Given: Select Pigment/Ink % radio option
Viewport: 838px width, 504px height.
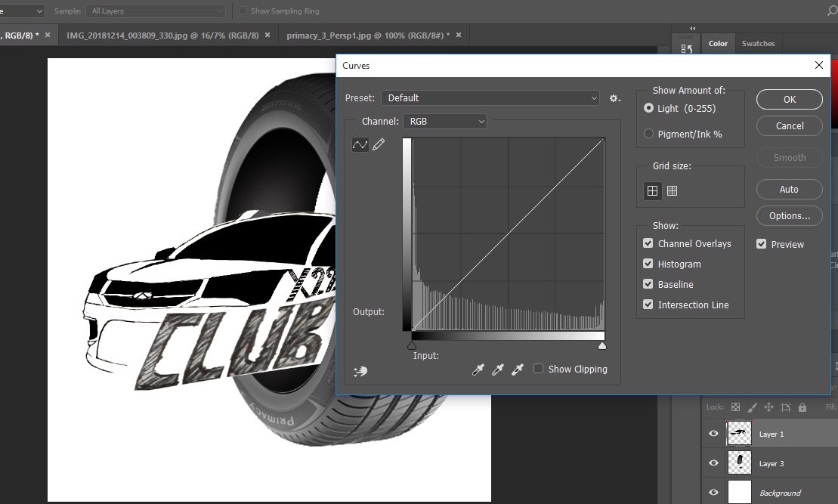Looking at the screenshot, I should click(648, 134).
